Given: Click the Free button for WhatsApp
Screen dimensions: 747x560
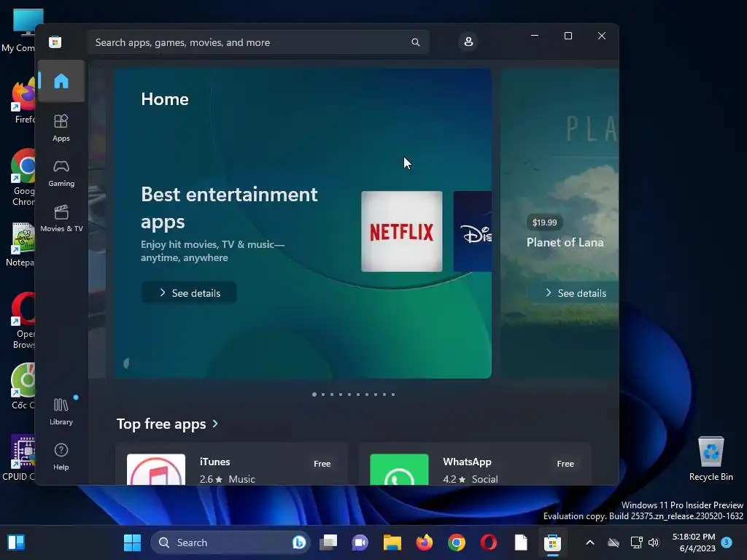Looking at the screenshot, I should (565, 463).
